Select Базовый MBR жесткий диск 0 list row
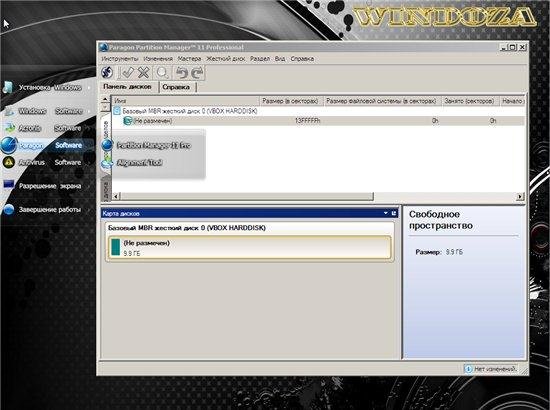Image resolution: width=550 pixels, height=410 pixels. [x=318, y=111]
